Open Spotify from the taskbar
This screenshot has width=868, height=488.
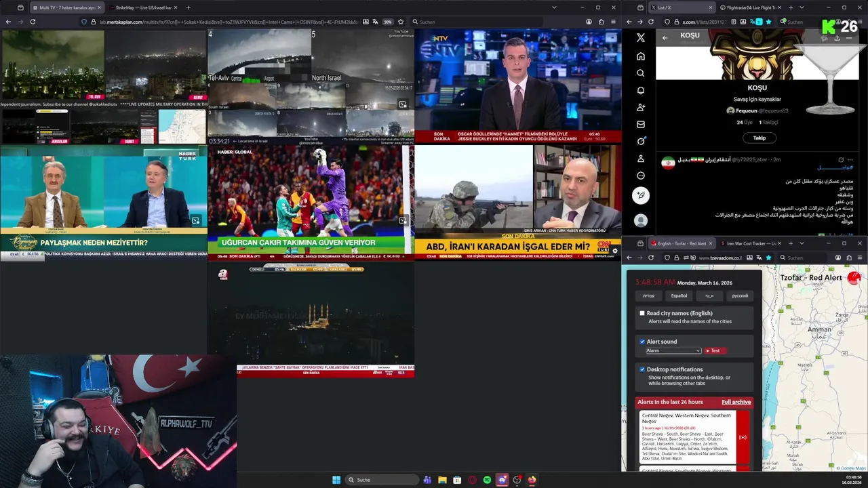pos(487,480)
